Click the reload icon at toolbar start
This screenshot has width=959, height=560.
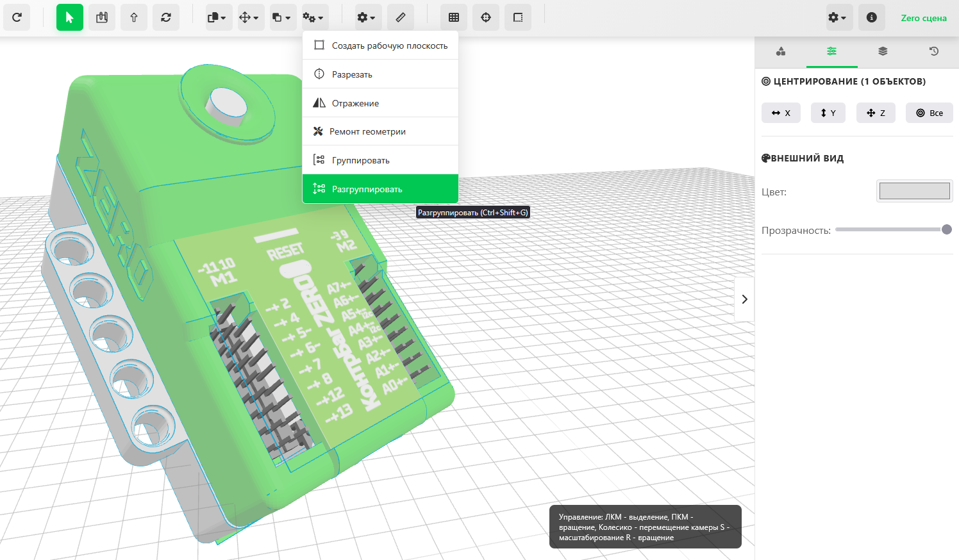pos(17,17)
